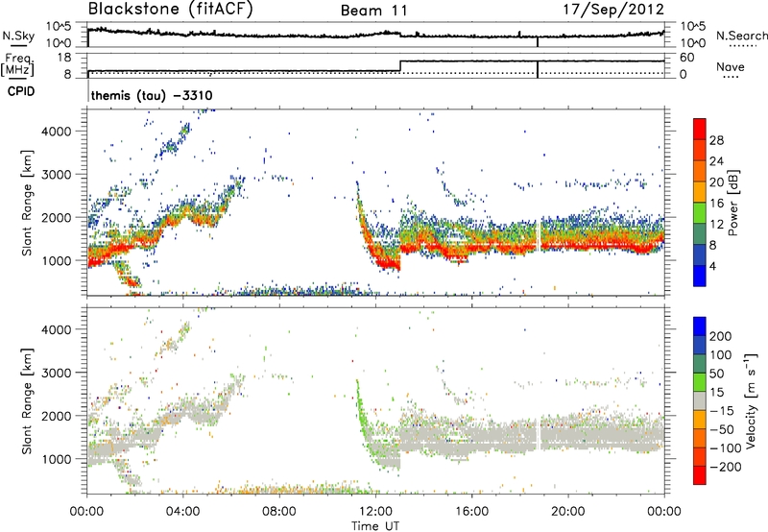Image resolution: width=768 pixels, height=532 pixels.
Task: Click the "24" label on power color bar
Action: [716, 161]
